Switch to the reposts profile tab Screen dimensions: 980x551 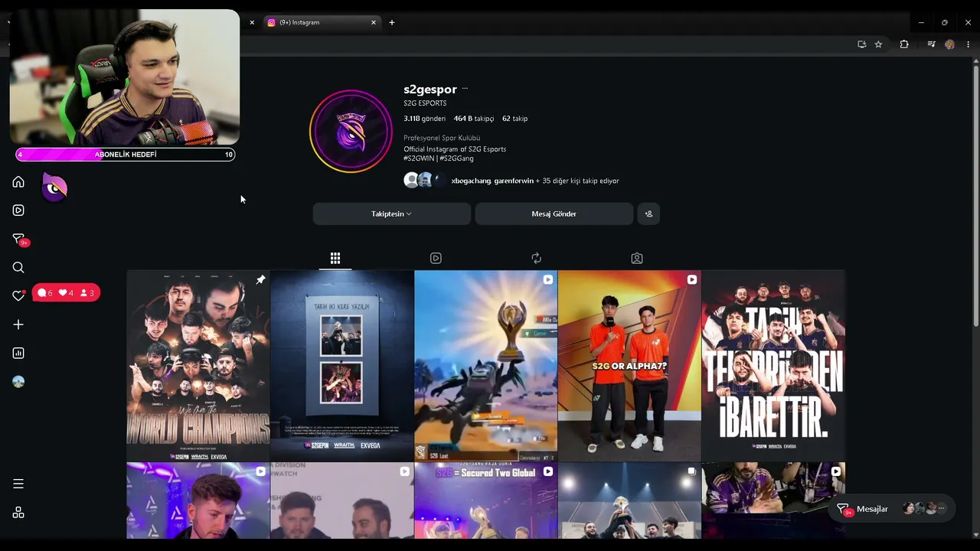point(536,258)
